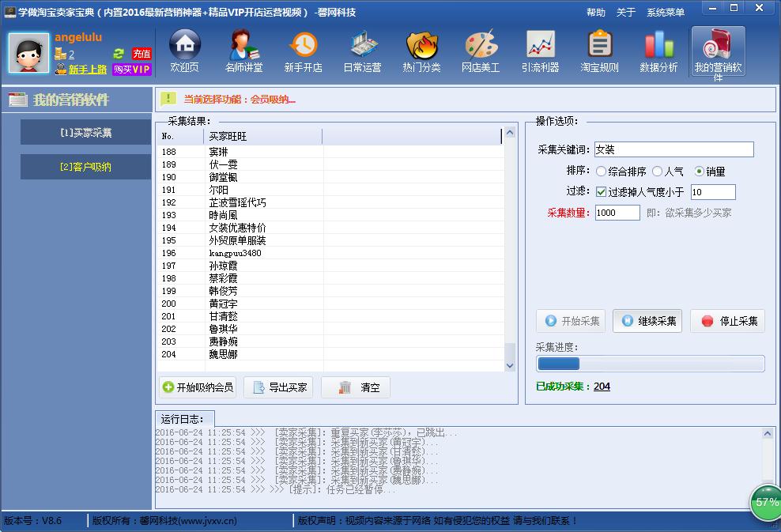781x532 pixels.
Task: Select the 新手开店 icon
Action: point(303,50)
